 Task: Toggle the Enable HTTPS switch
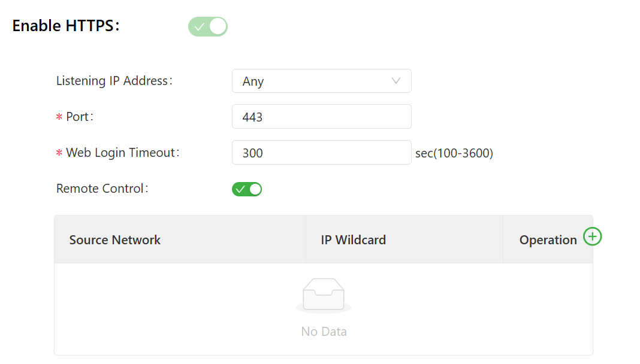pos(208,27)
